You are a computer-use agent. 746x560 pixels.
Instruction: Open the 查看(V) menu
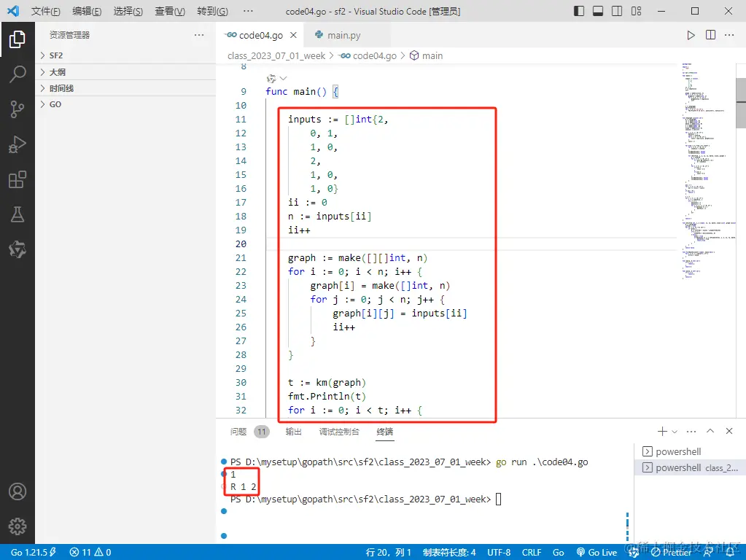click(170, 11)
